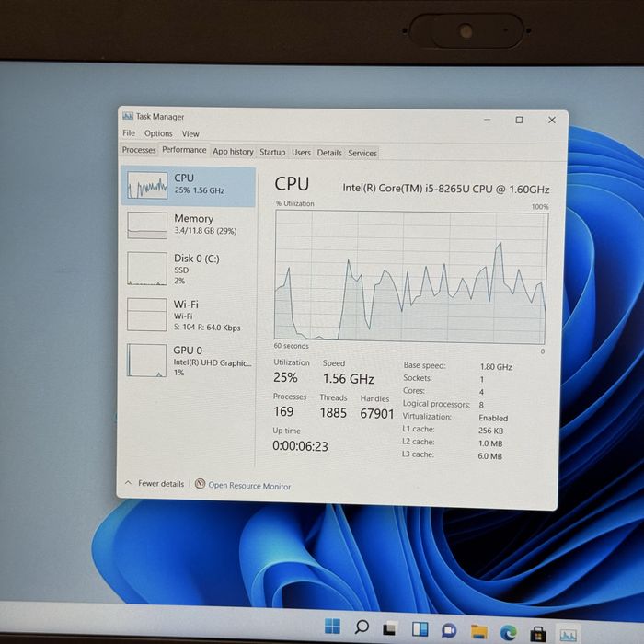Maximize the Task Manager window
The width and height of the screenshot is (644, 644).
[519, 120]
